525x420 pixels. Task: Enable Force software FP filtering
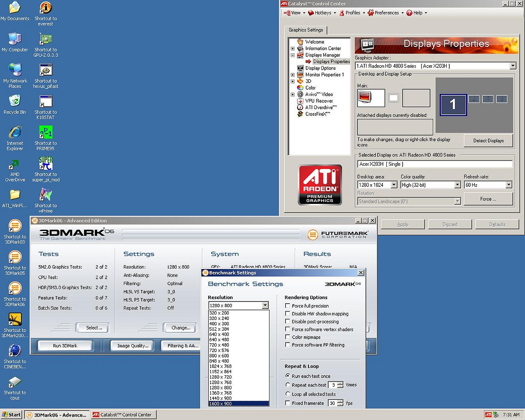pos(287,345)
